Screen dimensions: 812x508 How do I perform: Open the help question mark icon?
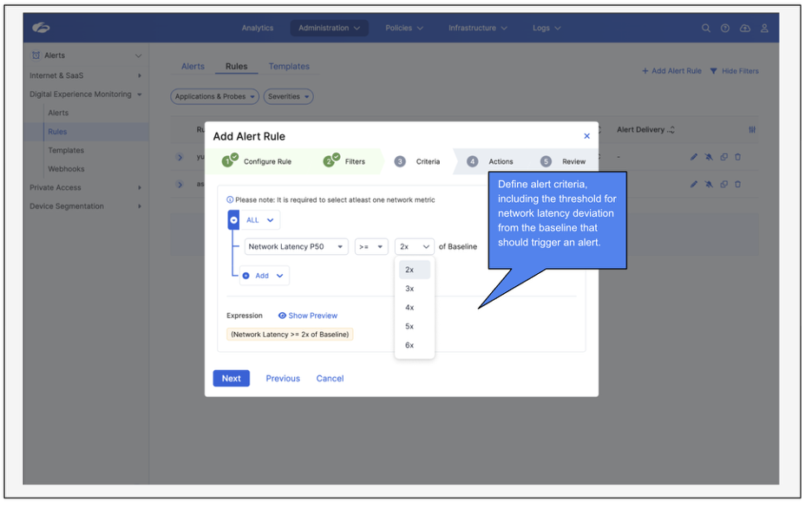pyautogui.click(x=725, y=29)
